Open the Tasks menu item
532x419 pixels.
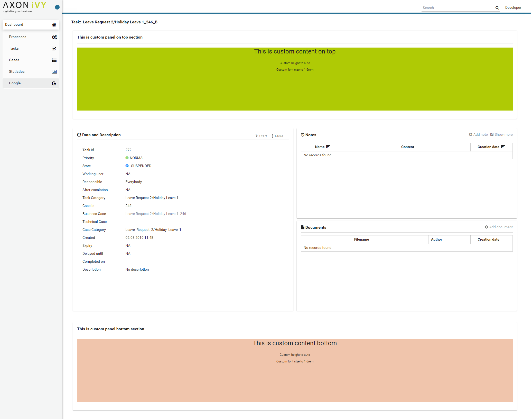[x=31, y=49]
